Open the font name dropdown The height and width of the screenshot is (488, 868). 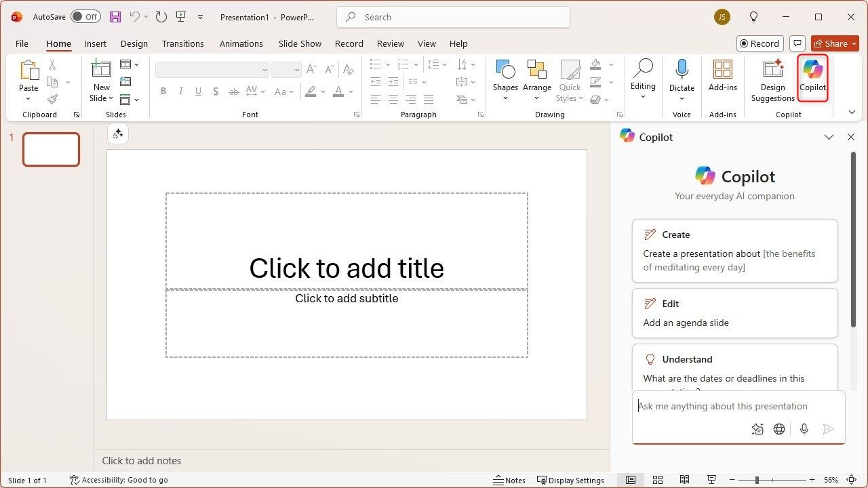click(264, 70)
